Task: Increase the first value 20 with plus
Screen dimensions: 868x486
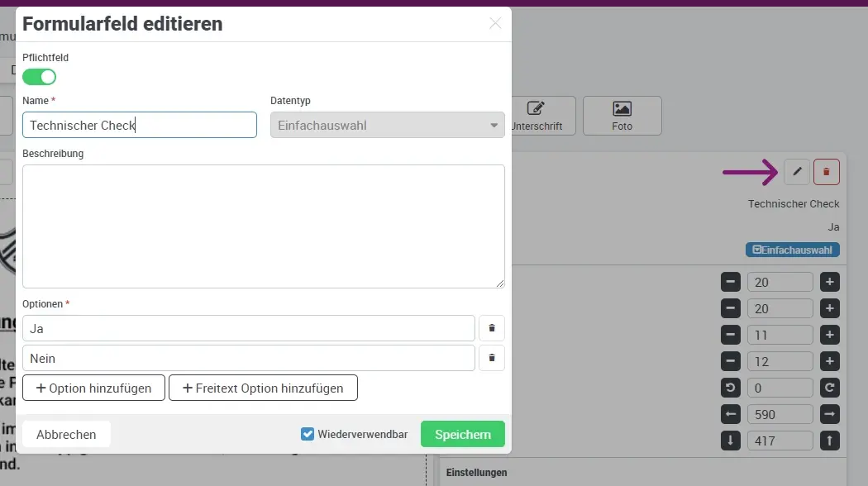Action: (x=830, y=282)
